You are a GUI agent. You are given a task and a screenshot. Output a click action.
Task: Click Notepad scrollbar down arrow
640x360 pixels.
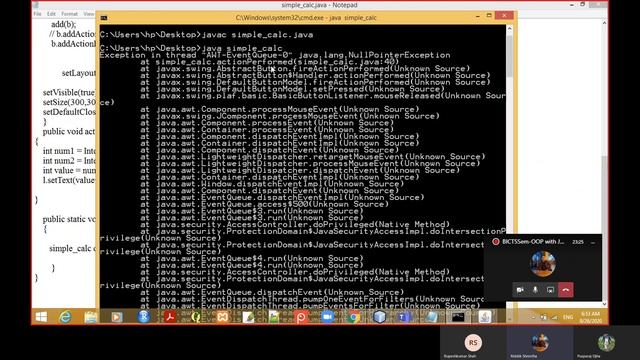[604, 304]
